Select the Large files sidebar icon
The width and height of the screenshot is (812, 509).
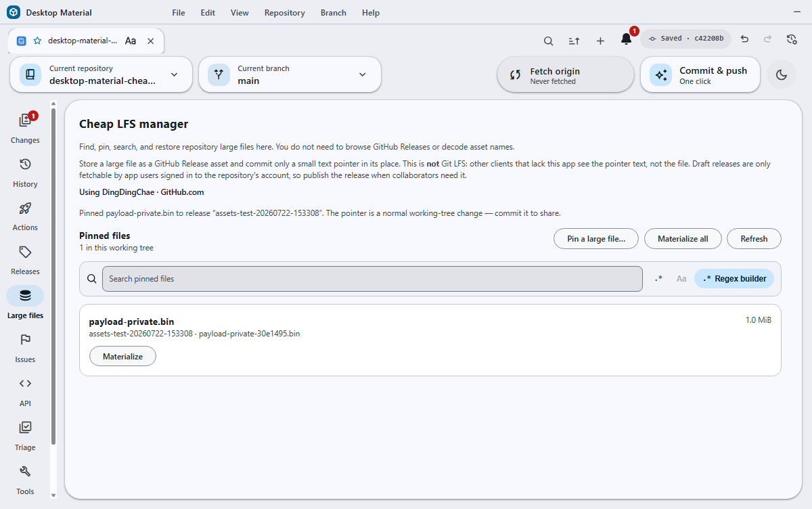coord(25,296)
